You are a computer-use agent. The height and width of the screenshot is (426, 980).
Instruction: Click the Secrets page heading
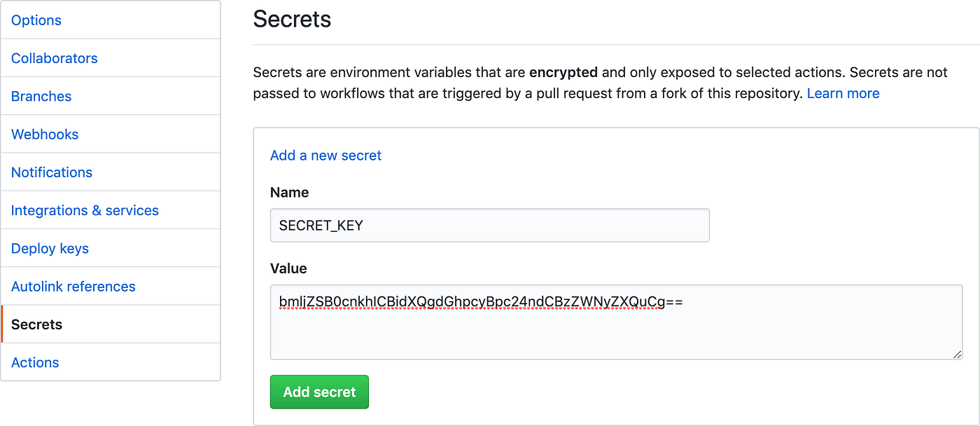coord(292,19)
